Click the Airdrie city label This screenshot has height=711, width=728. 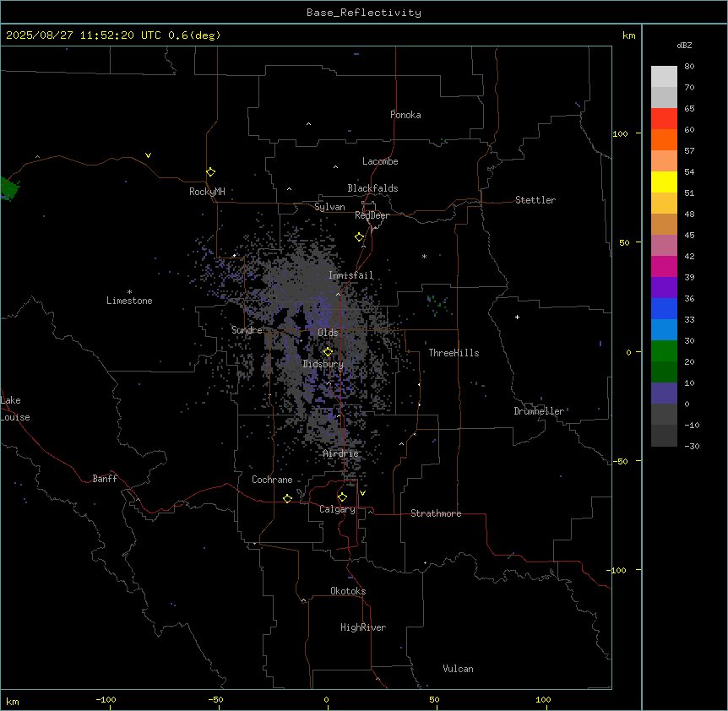click(x=341, y=453)
